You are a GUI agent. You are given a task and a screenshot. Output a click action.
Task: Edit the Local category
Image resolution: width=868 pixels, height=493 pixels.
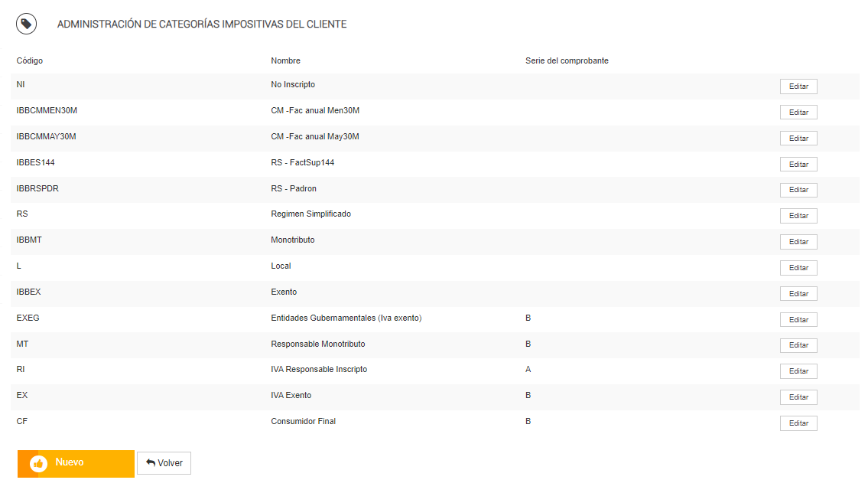click(x=798, y=268)
